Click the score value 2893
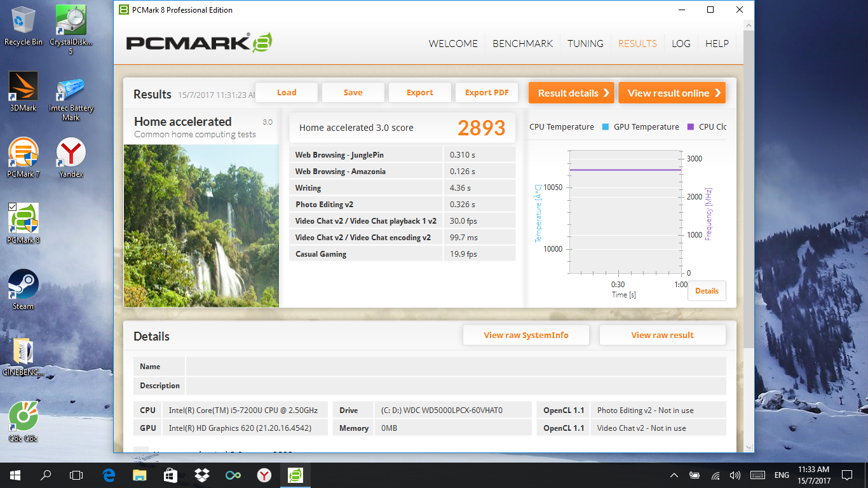The height and width of the screenshot is (488, 868). pos(482,128)
